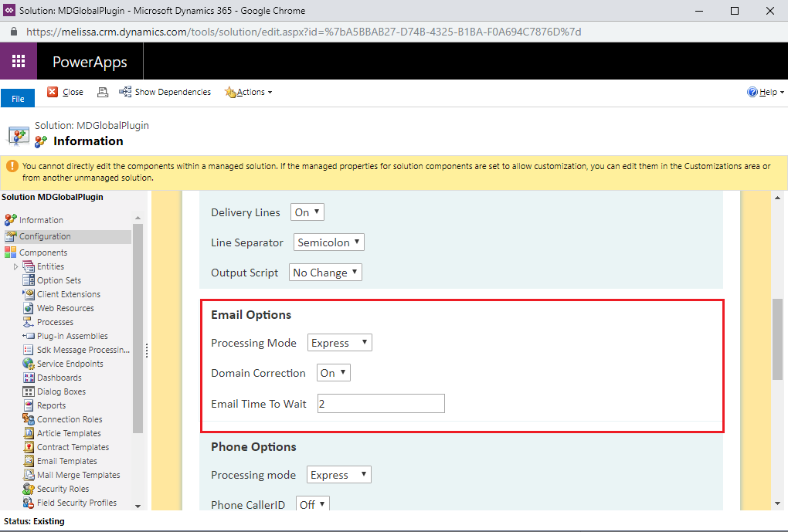The image size is (788, 532).
Task: Click the Configuration icon in the sidebar
Action: tap(11, 236)
